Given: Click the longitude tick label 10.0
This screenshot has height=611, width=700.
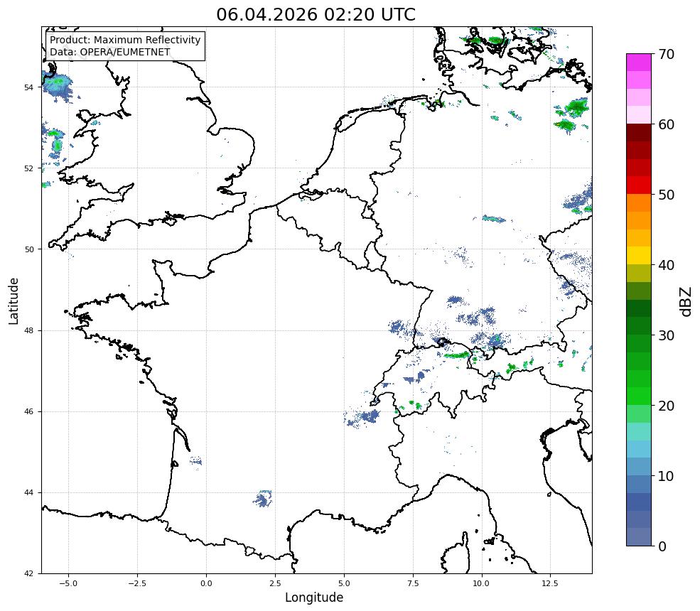Looking at the screenshot, I should (x=481, y=583).
